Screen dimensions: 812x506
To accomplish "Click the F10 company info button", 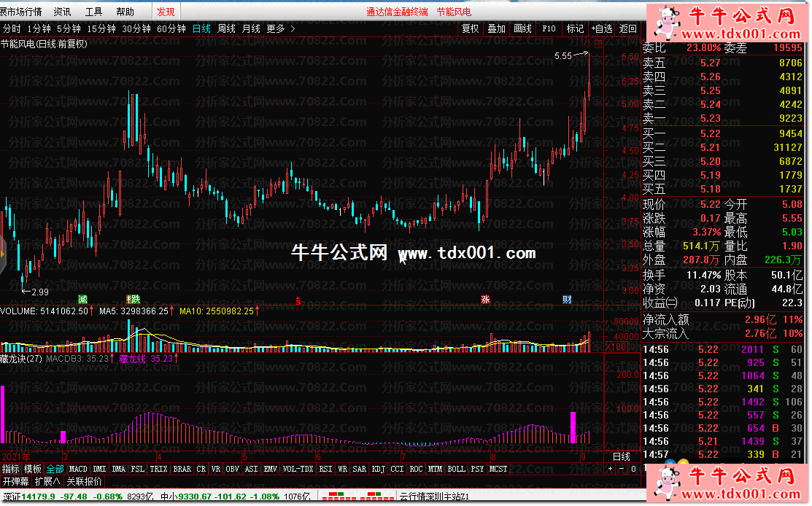I will tap(549, 29).
